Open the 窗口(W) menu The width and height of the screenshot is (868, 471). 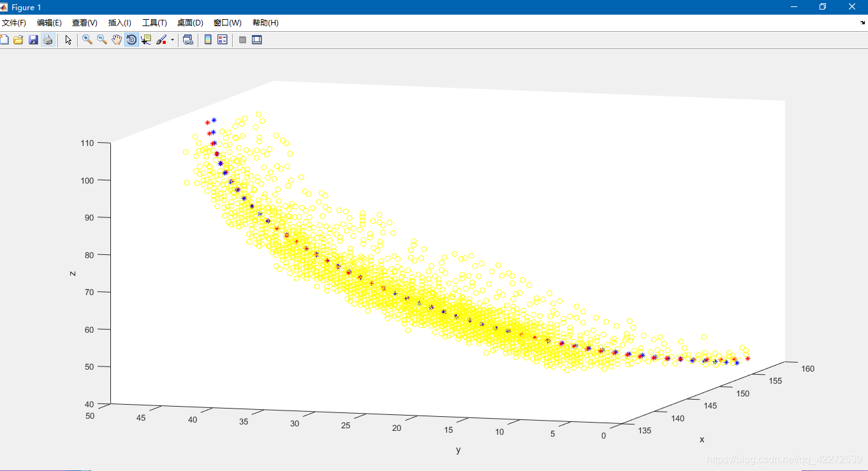coord(228,23)
